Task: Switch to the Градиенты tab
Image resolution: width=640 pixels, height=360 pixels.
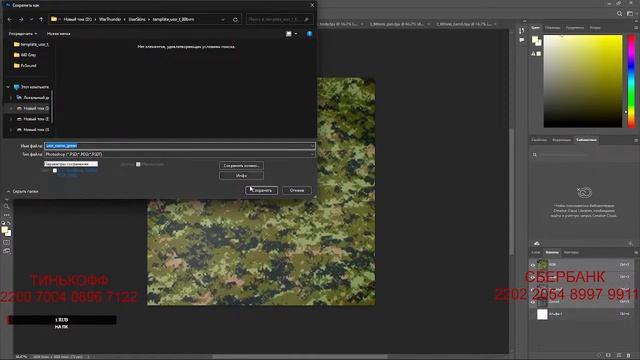Action: tap(575, 28)
